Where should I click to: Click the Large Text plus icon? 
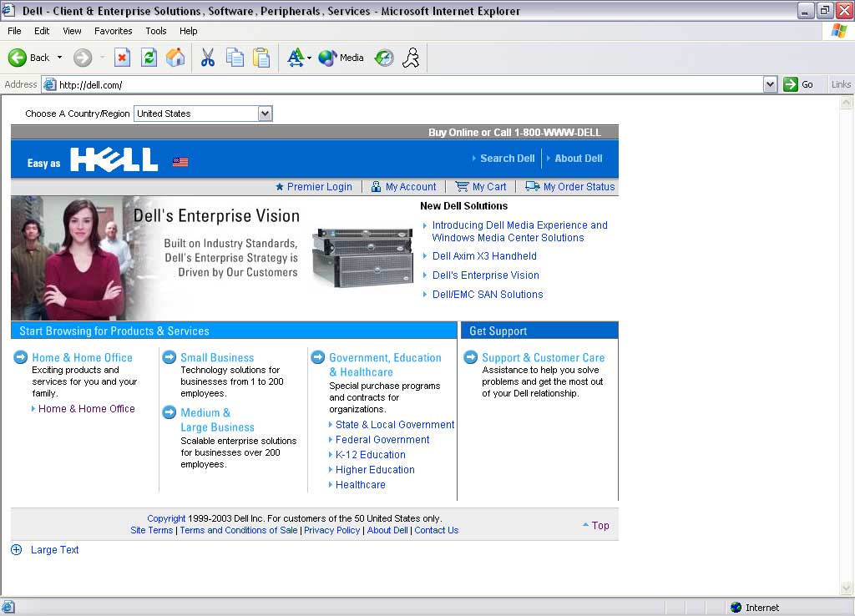[x=17, y=549]
